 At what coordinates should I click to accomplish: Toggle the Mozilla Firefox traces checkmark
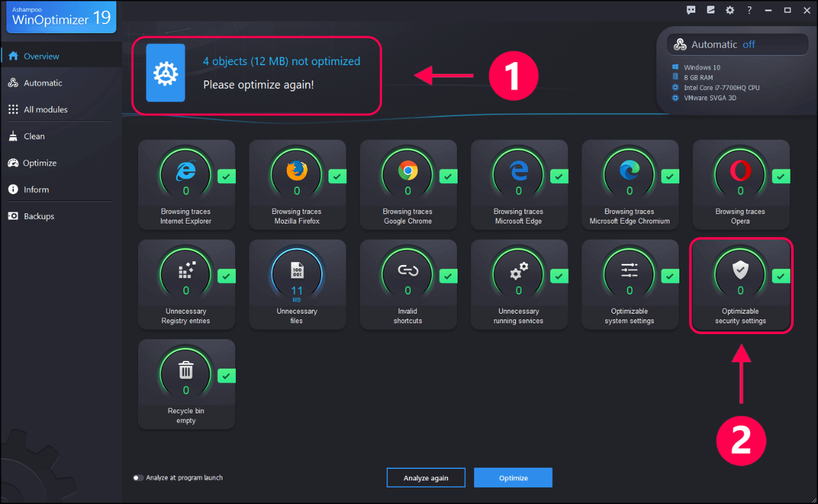pyautogui.click(x=337, y=176)
